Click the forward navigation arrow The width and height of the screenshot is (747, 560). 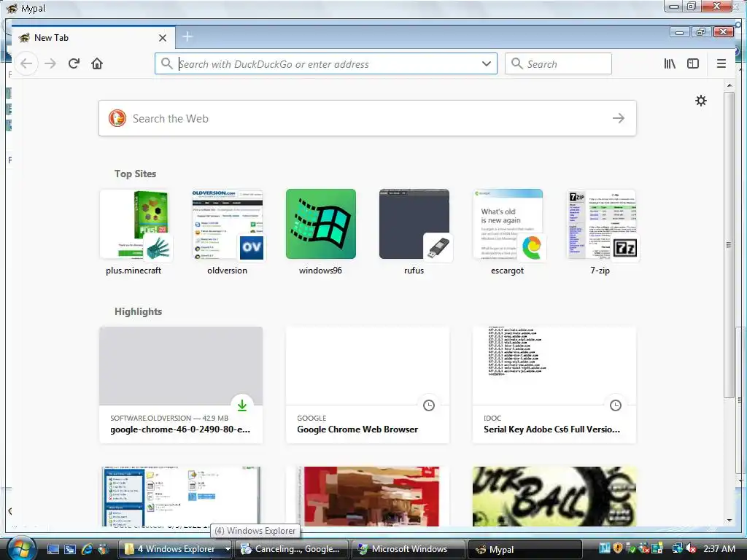pos(50,63)
